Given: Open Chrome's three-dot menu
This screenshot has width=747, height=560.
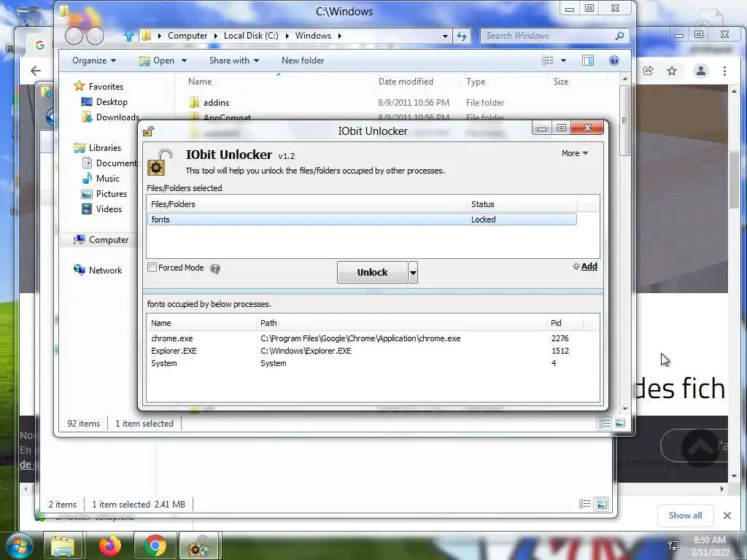Looking at the screenshot, I should pos(724,71).
